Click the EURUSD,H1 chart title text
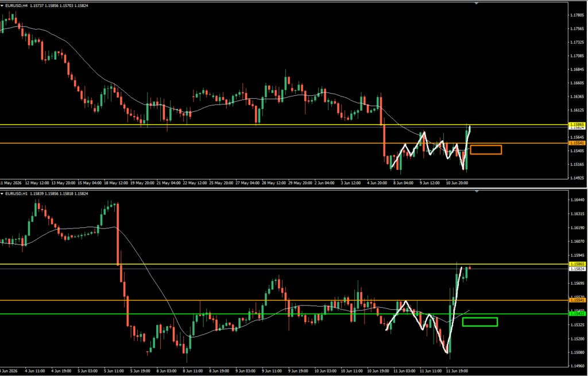 (x=17, y=194)
